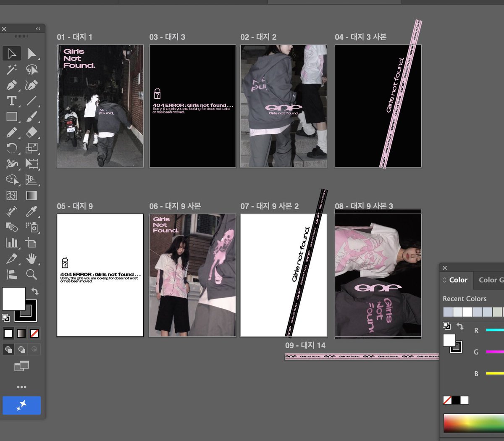The width and height of the screenshot is (504, 441).
Task: Select the Selection tool arrow
Action: point(12,53)
